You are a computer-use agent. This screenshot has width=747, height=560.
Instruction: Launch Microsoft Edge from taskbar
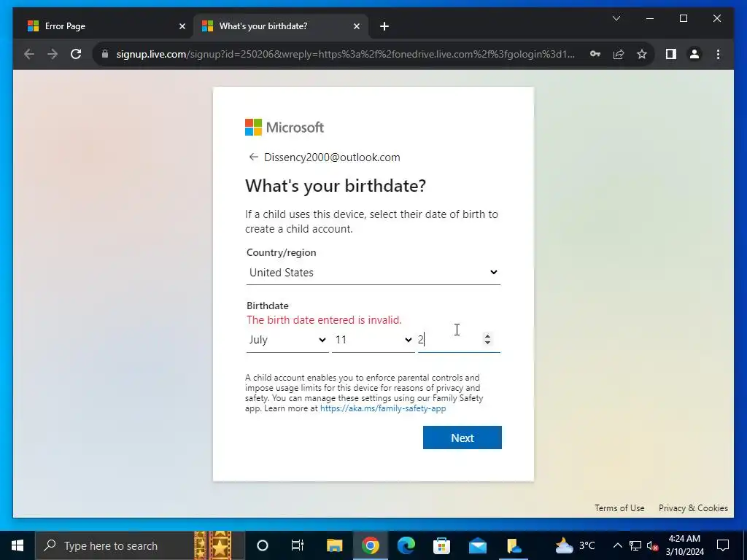pyautogui.click(x=406, y=545)
